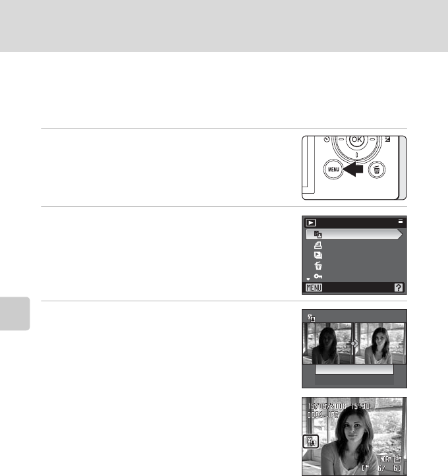This screenshot has height=476, width=448.
Task: Choose the key protect icon in menu
Action: (x=318, y=276)
